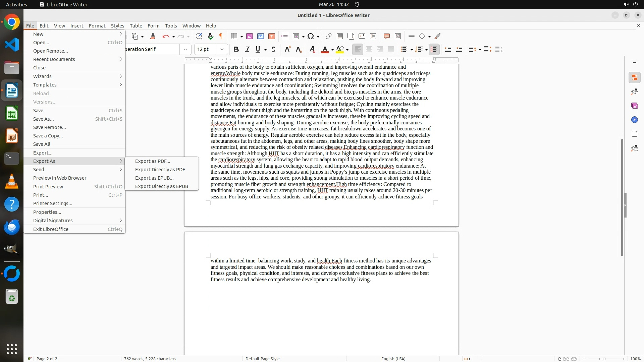Open Sidebar Gallery panel icon

[x=634, y=106]
